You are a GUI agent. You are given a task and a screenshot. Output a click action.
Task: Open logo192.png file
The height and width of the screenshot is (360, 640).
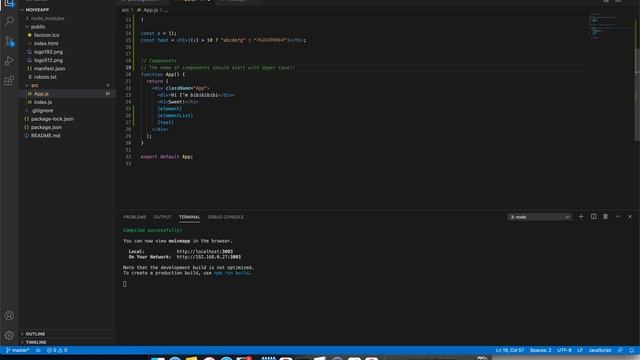point(48,52)
